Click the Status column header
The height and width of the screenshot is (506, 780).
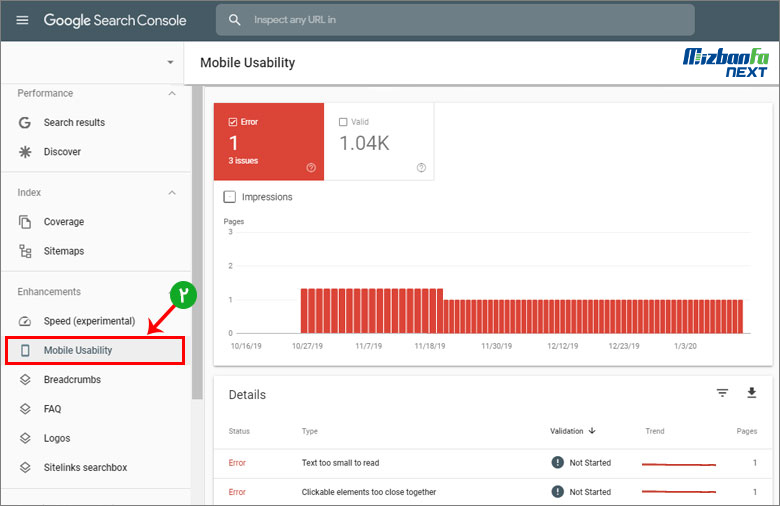tap(239, 431)
